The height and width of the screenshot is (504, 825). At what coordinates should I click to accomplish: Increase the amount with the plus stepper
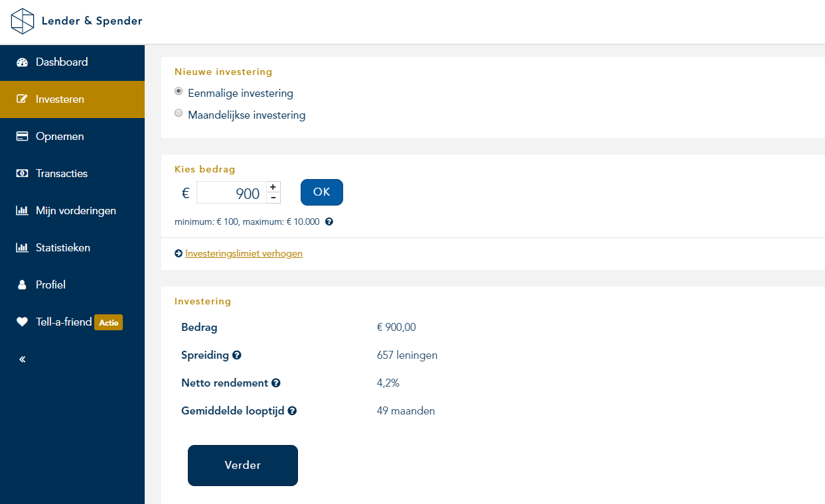(273, 187)
